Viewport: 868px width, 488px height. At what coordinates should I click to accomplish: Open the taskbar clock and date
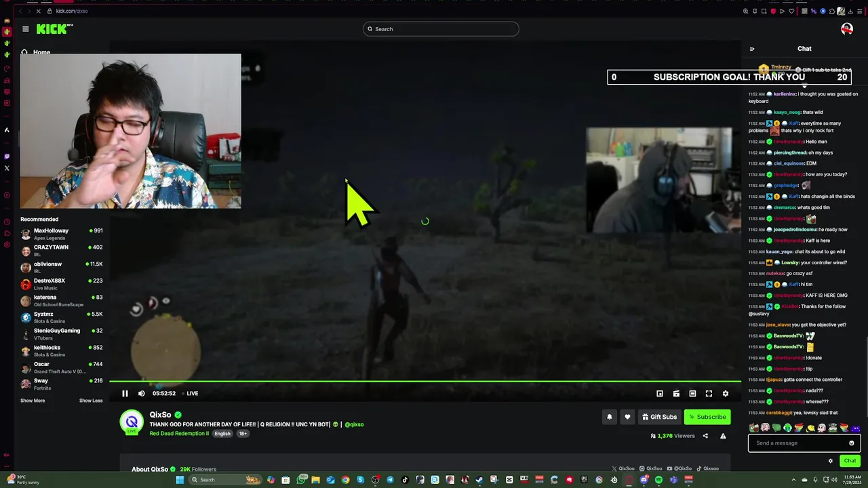click(852, 479)
